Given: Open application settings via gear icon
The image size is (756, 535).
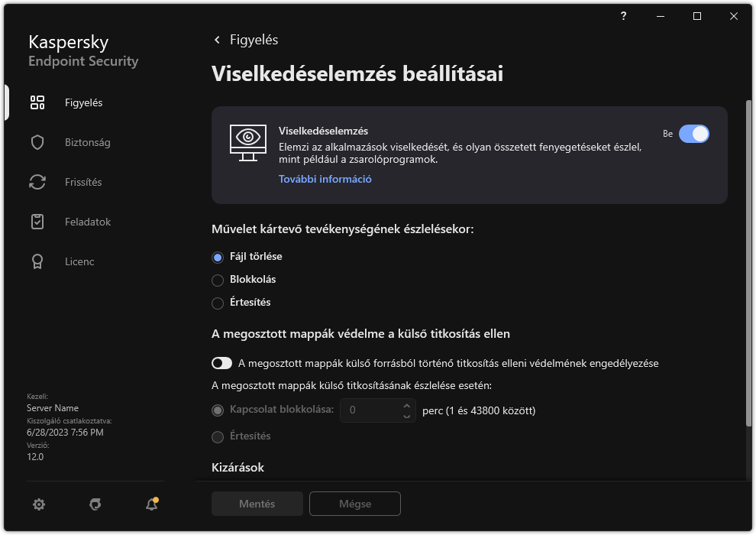Looking at the screenshot, I should [39, 504].
